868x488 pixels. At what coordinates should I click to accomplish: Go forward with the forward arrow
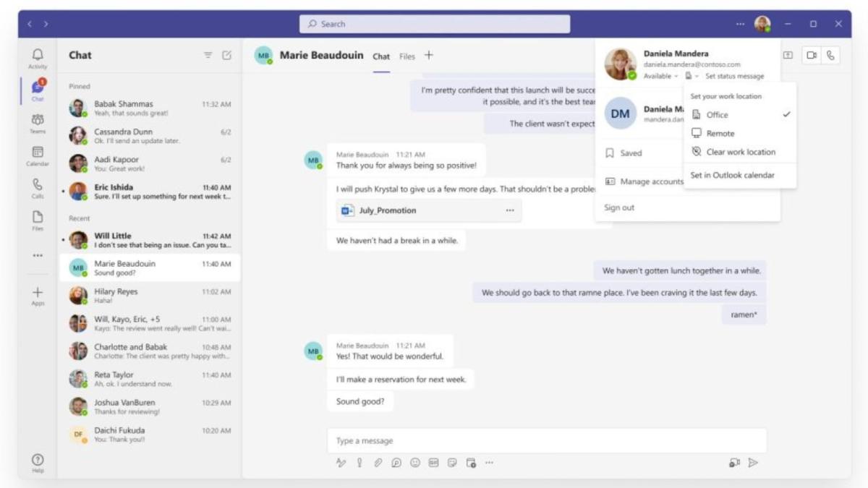(46, 24)
